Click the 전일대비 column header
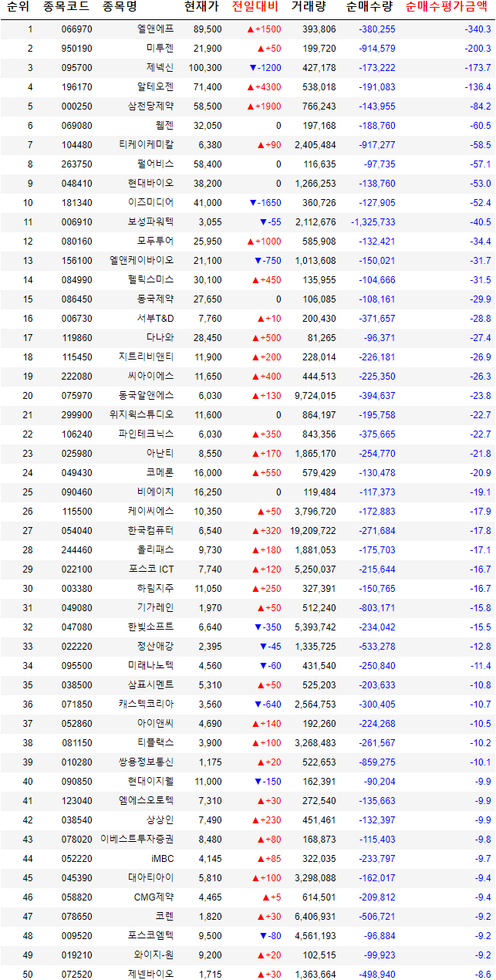496x980 pixels. point(255,8)
